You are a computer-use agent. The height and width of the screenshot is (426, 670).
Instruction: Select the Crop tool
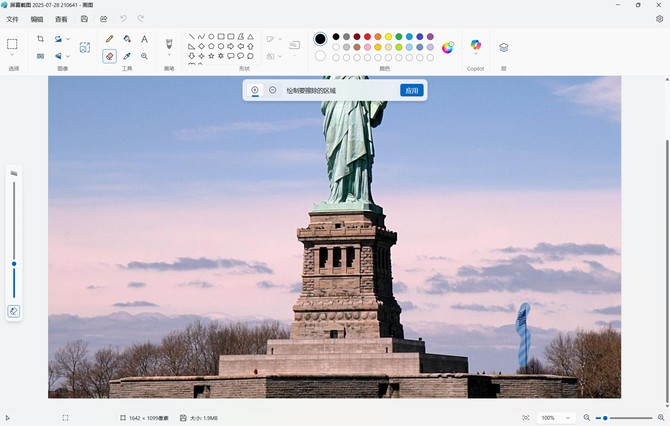[40, 39]
